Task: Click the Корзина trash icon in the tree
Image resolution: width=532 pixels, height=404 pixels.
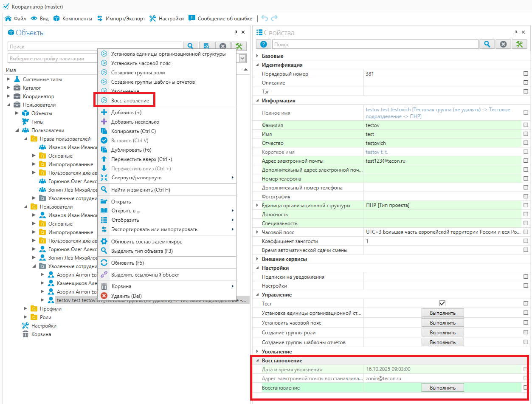Action: pyautogui.click(x=25, y=334)
